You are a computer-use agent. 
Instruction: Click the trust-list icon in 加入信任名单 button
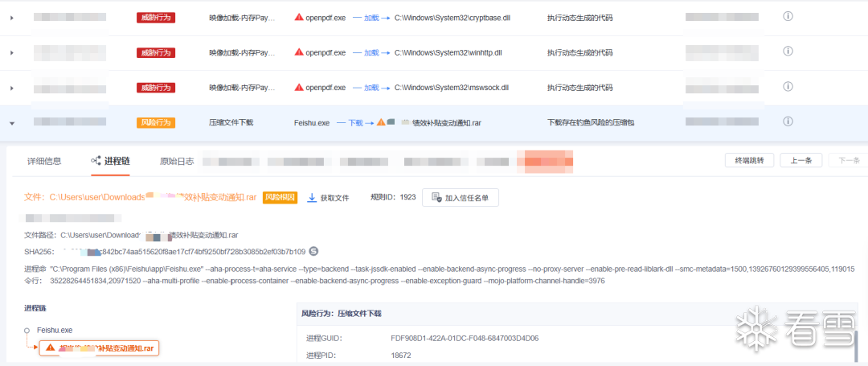[436, 198]
